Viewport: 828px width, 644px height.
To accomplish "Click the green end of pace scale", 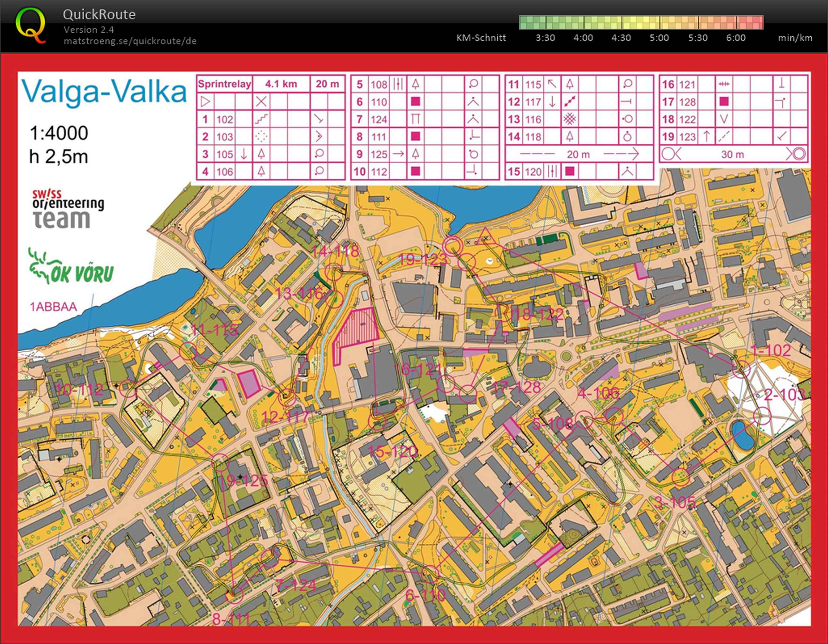I will [x=525, y=23].
